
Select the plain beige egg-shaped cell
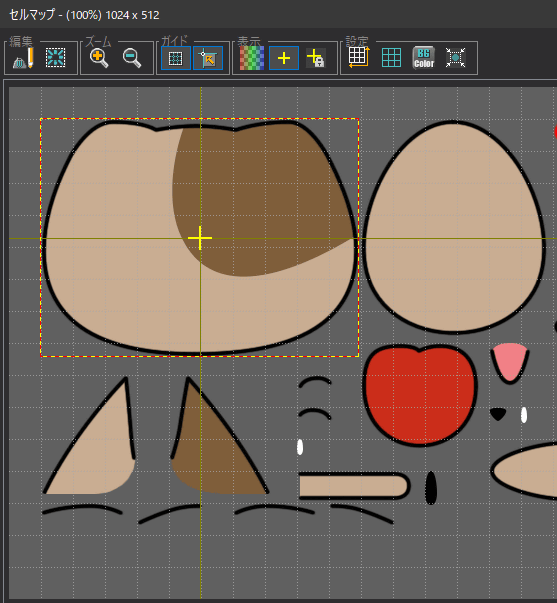(454, 227)
